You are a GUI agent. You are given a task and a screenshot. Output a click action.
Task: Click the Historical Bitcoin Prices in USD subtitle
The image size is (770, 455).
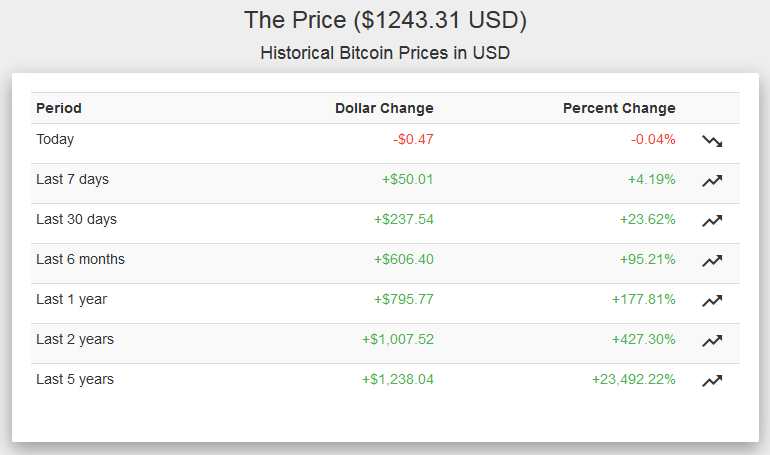pyautogui.click(x=385, y=53)
